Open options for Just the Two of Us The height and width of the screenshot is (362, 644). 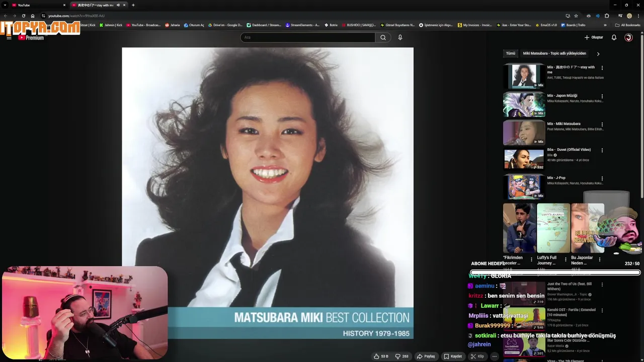pos(602,285)
